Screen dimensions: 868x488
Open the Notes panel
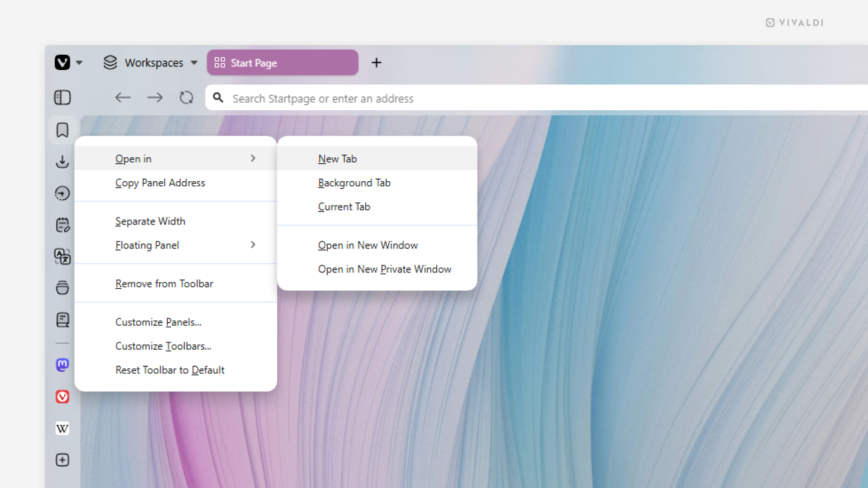click(62, 225)
